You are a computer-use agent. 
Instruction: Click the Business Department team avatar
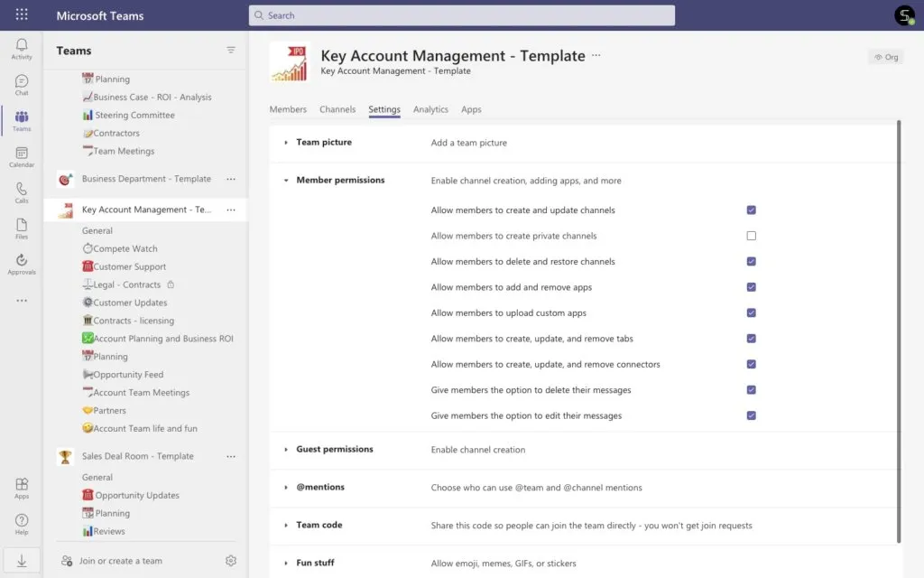pos(65,179)
